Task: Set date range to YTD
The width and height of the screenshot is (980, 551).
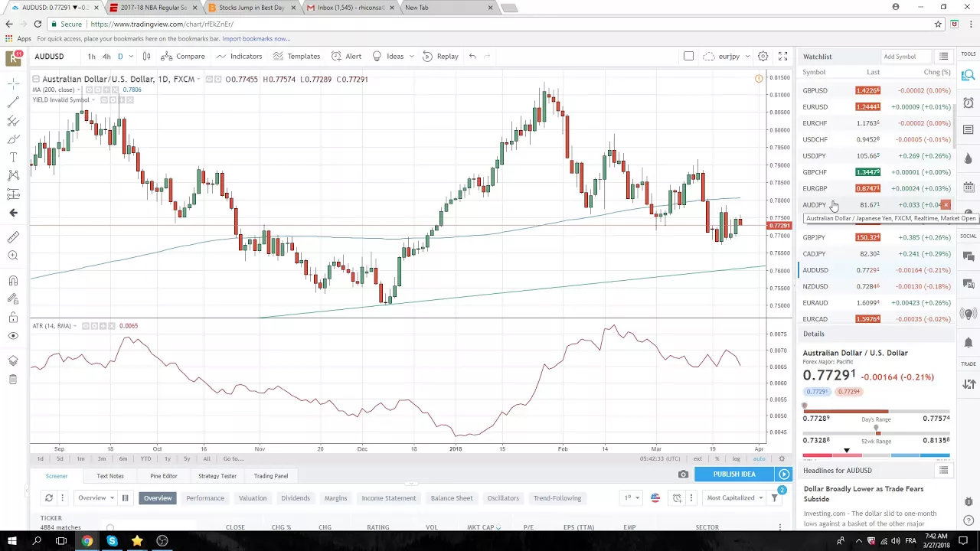Action: (x=145, y=458)
